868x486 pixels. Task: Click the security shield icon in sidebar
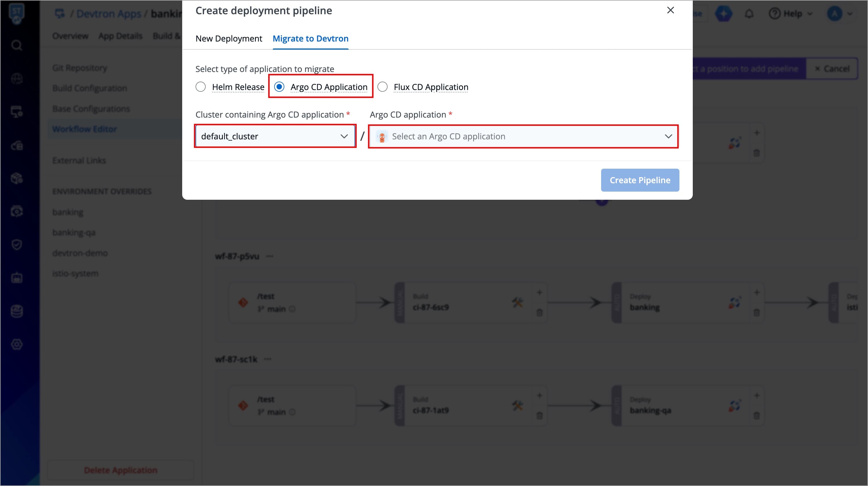[17, 244]
